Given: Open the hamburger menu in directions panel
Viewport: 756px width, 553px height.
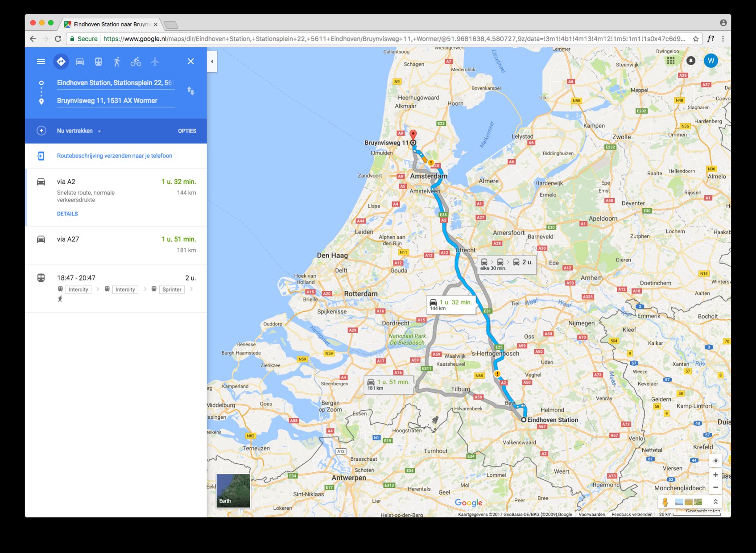Looking at the screenshot, I should [41, 62].
